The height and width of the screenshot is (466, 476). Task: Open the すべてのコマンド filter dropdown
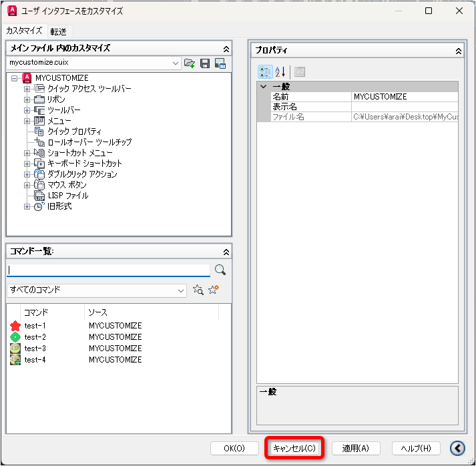click(181, 291)
